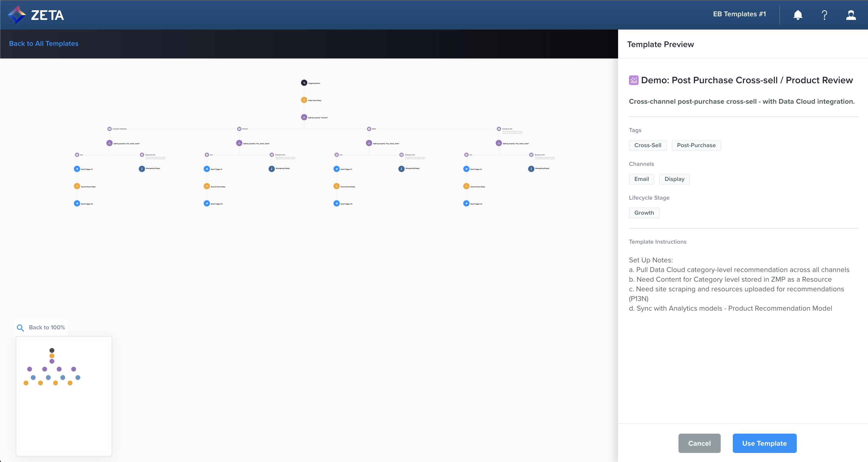
Task: Click the magnifier icon beside Back to 100%
Action: (x=20, y=328)
